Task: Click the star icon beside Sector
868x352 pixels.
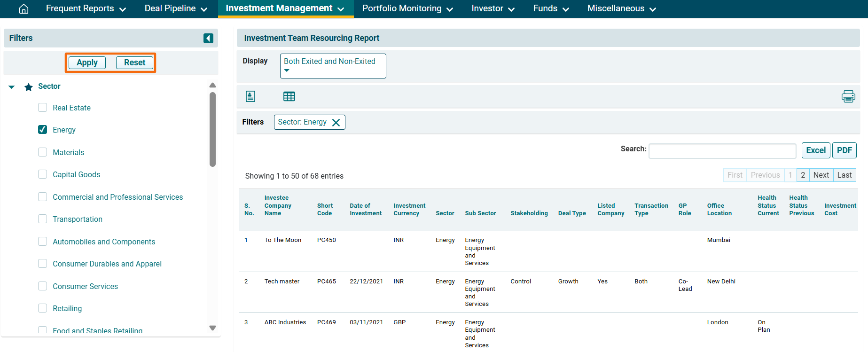Action: (29, 87)
